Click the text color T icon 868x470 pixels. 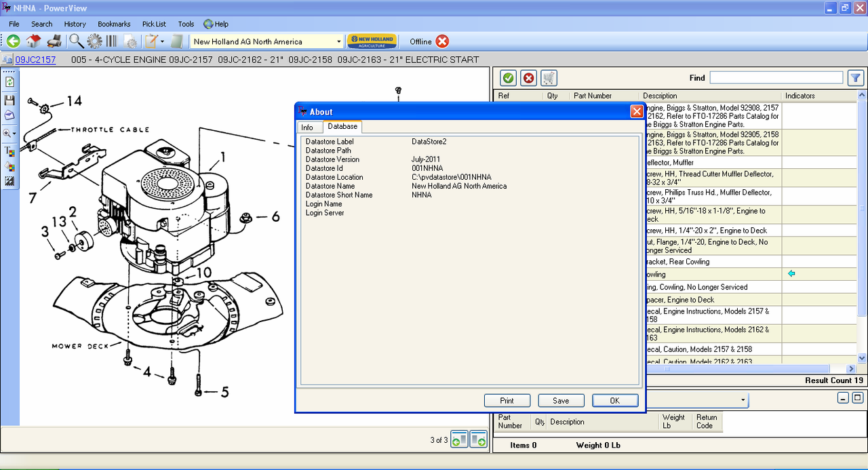pyautogui.click(x=9, y=151)
